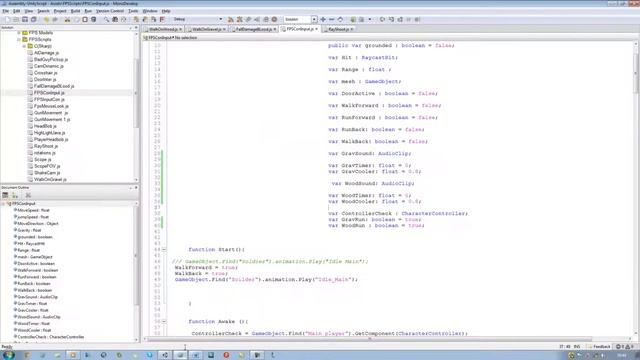Switch to the FallDamageBLood.js tab

click(x=253, y=29)
